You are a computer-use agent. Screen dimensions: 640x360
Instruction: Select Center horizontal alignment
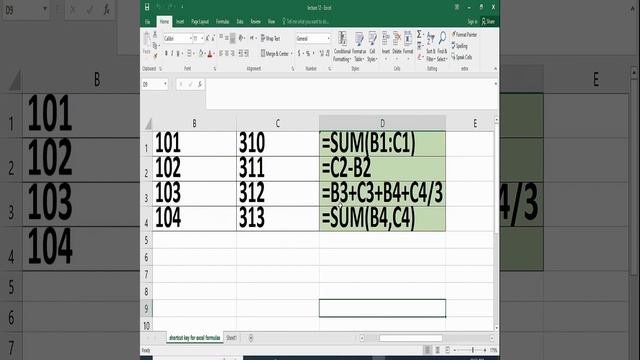(227, 53)
